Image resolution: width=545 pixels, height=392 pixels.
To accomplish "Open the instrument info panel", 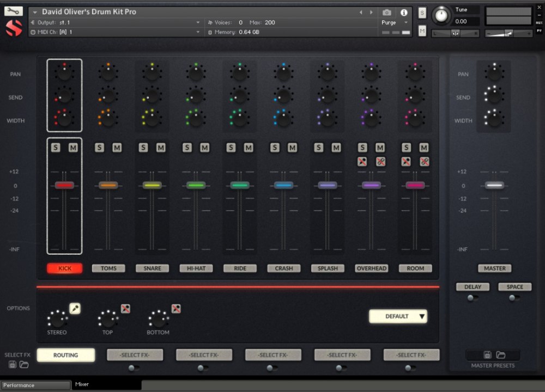I will coord(404,13).
